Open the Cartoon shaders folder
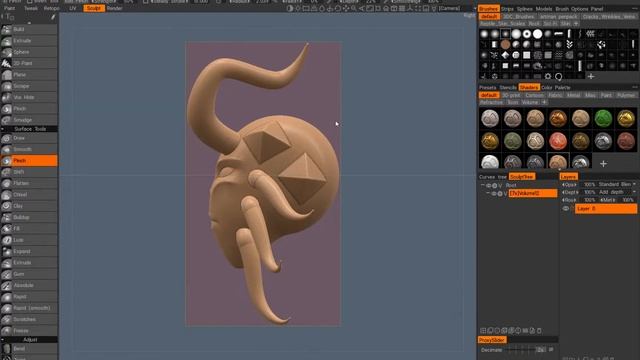The width and height of the screenshot is (640, 360). (534, 95)
